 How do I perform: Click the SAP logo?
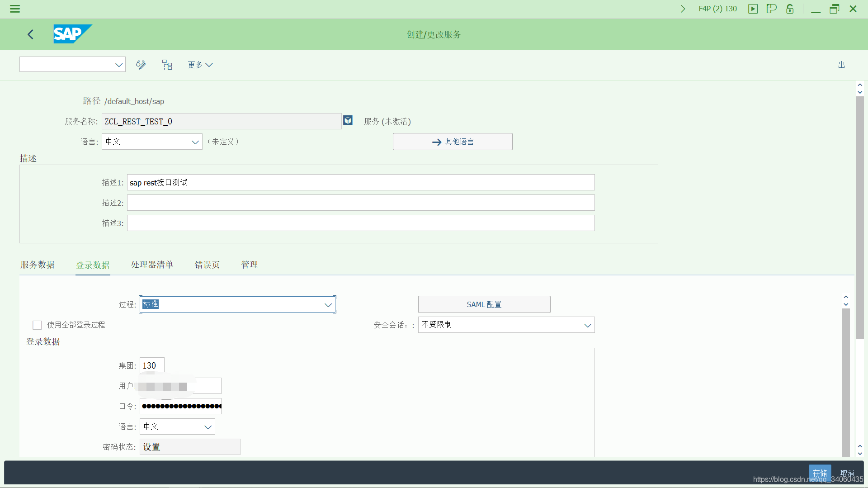[71, 33]
